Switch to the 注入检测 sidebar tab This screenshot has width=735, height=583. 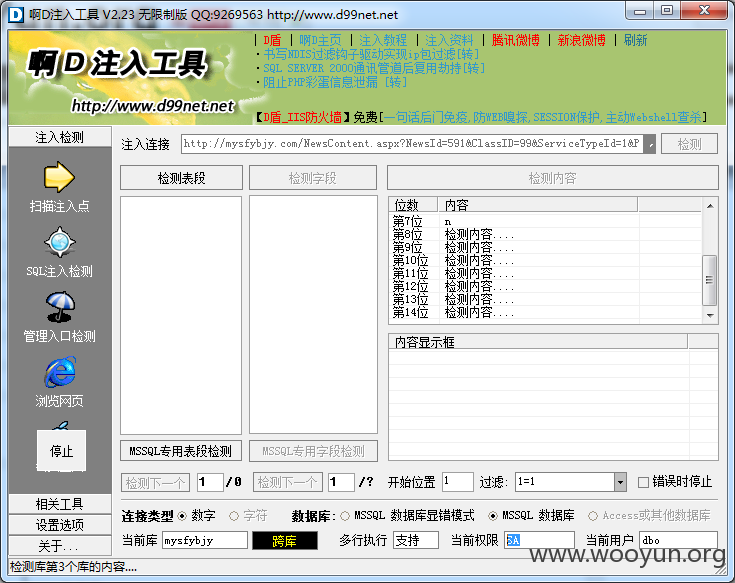pos(60,137)
